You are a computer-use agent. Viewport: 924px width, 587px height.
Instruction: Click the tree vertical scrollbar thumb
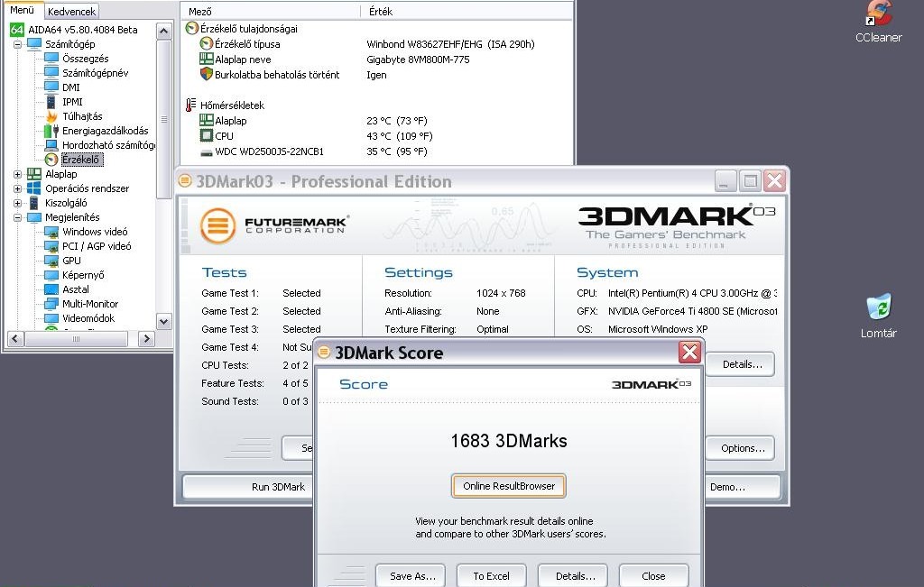click(164, 119)
